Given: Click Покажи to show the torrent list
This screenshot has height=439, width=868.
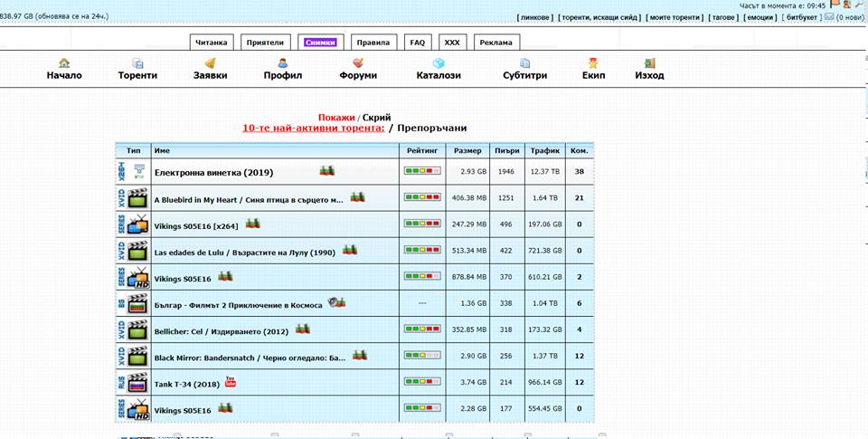Looking at the screenshot, I should pos(336,118).
